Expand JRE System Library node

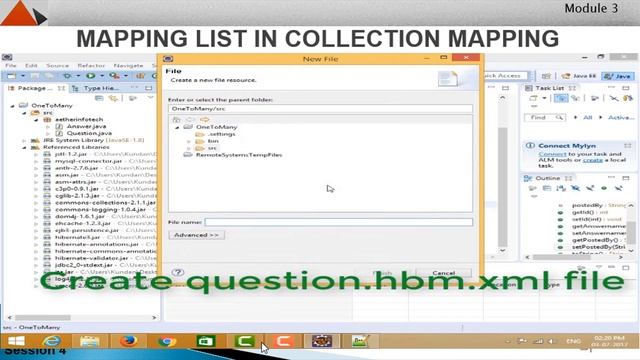pyautogui.click(x=24, y=140)
